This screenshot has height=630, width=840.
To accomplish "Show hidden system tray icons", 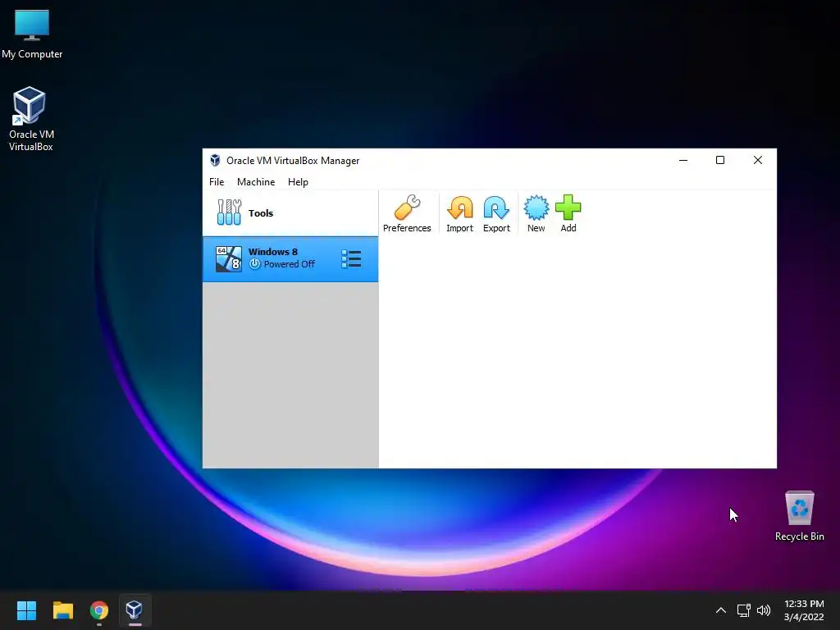I will point(721,610).
